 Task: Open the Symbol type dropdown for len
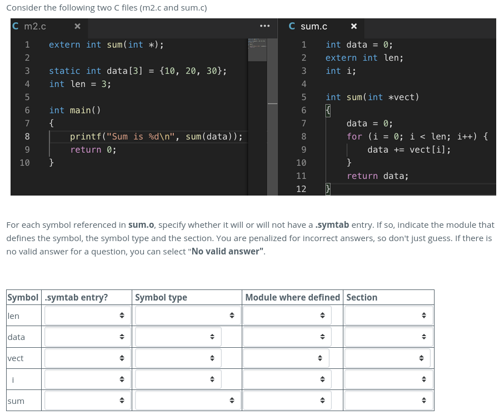pyautogui.click(x=187, y=315)
